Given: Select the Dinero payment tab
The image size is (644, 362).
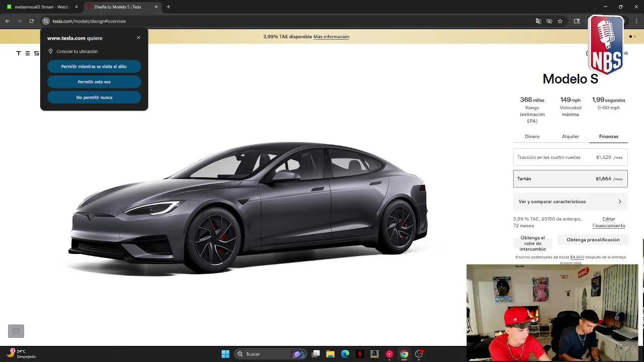Looking at the screenshot, I should (x=532, y=137).
